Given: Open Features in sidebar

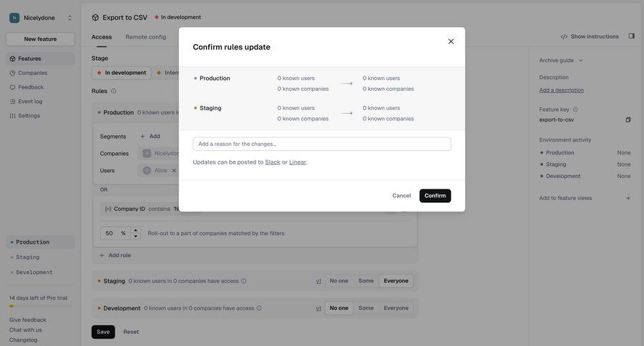Looking at the screenshot, I should coord(40,59).
